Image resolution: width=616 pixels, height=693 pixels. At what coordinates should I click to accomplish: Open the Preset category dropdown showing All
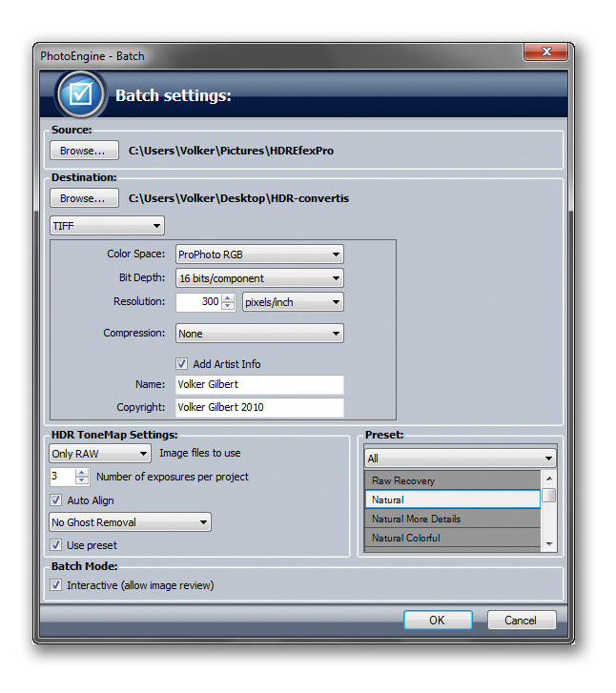point(461,459)
